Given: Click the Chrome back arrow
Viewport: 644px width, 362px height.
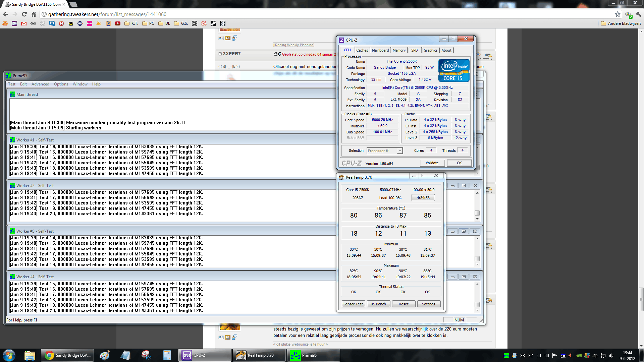Looking at the screenshot, I should click(5, 14).
